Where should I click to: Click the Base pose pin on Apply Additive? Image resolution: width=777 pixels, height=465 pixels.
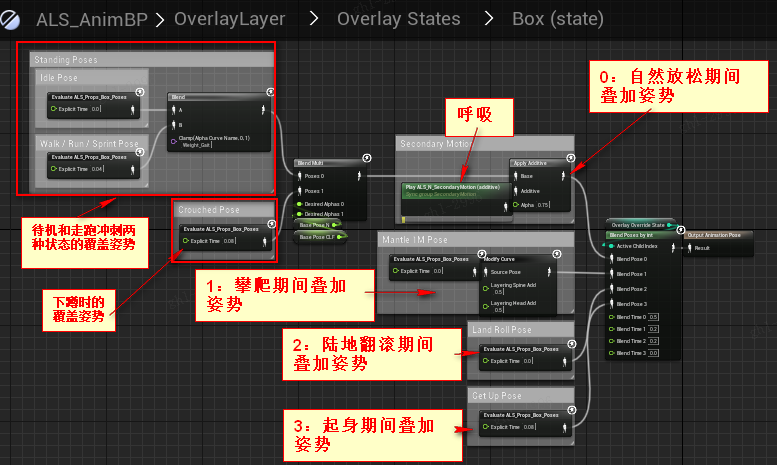515,175
